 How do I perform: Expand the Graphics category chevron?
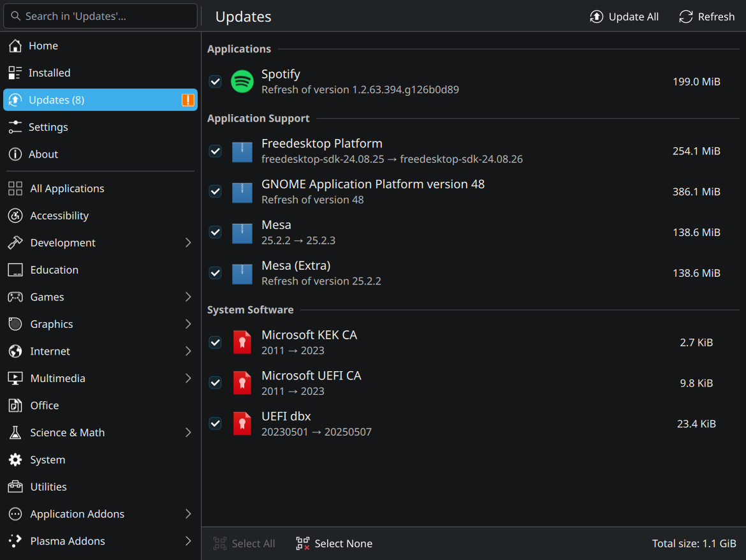188,324
